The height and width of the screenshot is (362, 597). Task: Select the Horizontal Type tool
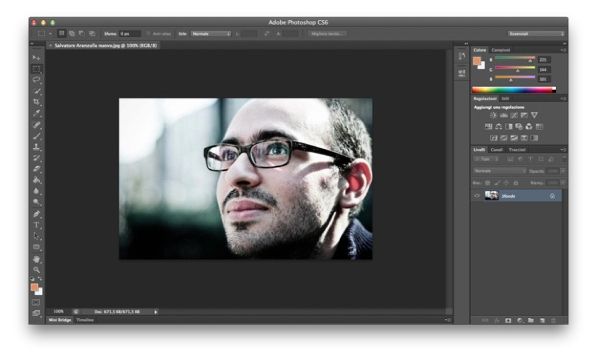point(37,225)
